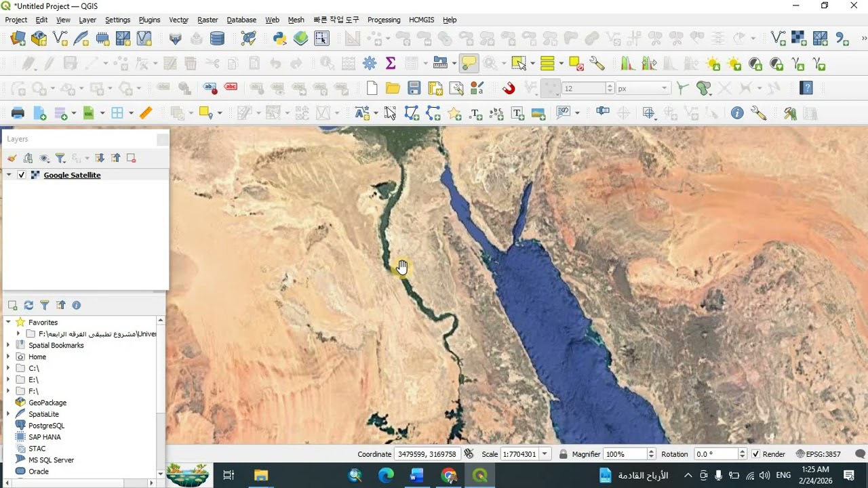
Task: Open the map scale dropdown
Action: (x=545, y=454)
